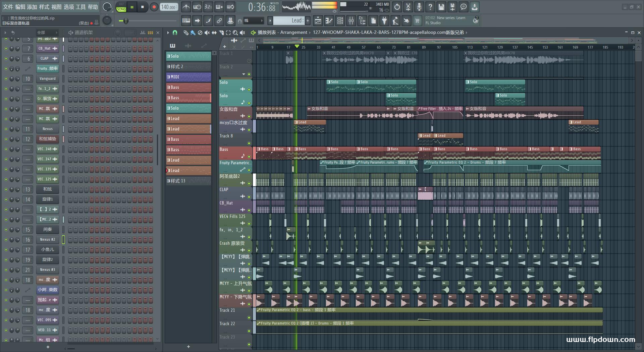The width and height of the screenshot is (644, 352).
Task: Toggle playlist snap magnet icon
Action: (x=175, y=33)
